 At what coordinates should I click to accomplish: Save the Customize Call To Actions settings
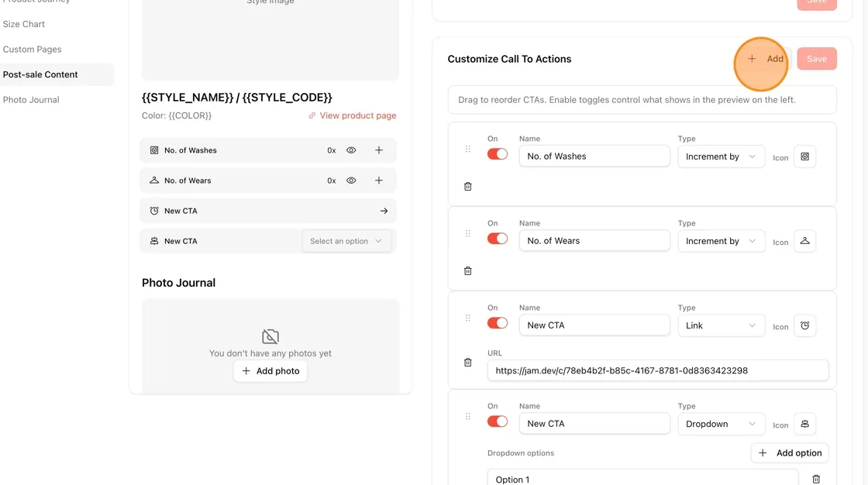[817, 59]
